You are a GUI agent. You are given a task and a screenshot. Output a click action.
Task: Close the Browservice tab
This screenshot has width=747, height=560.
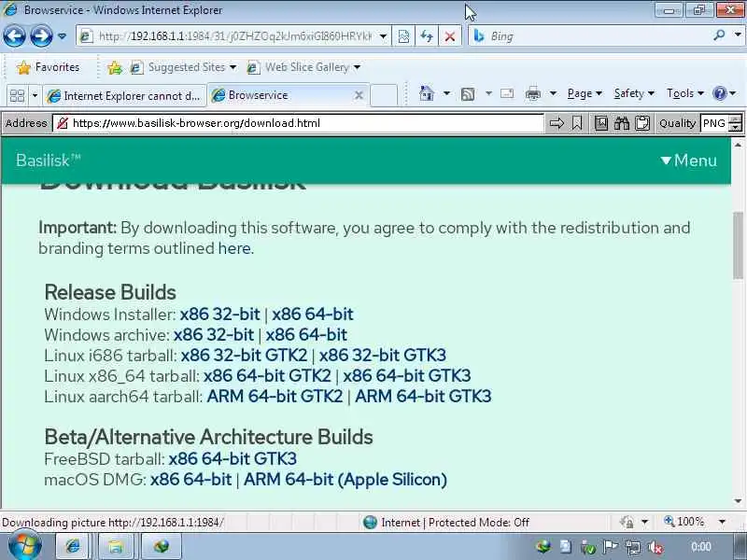click(x=359, y=95)
